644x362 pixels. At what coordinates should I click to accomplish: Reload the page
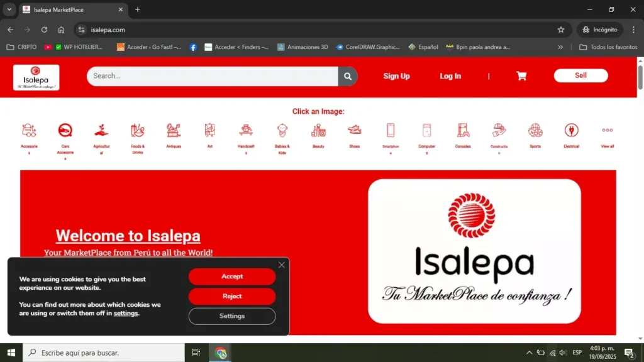click(45, 30)
